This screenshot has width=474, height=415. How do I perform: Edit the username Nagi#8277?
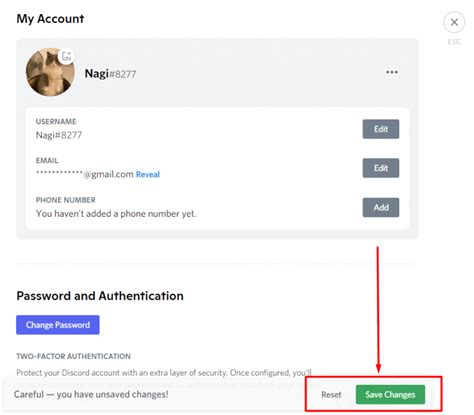click(x=381, y=129)
